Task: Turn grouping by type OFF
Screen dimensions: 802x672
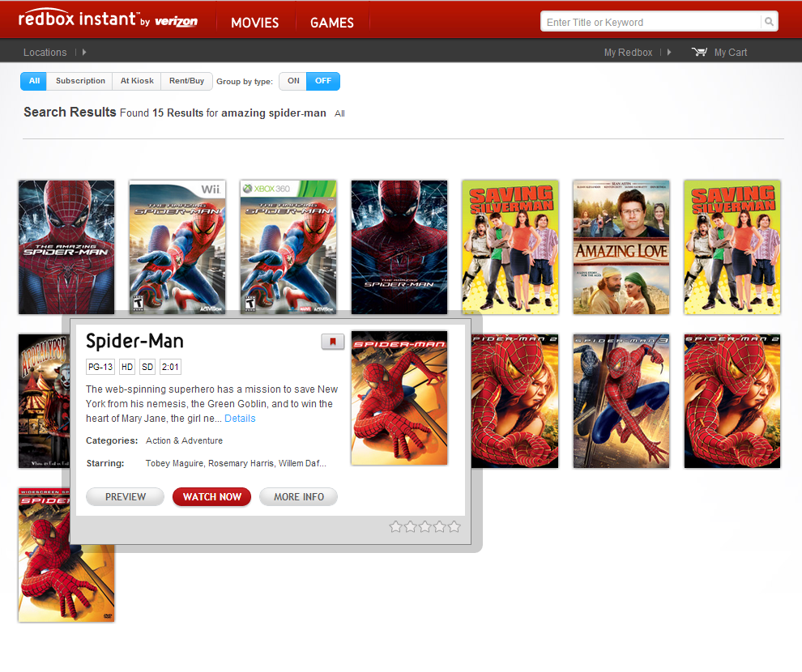Action: [x=322, y=81]
